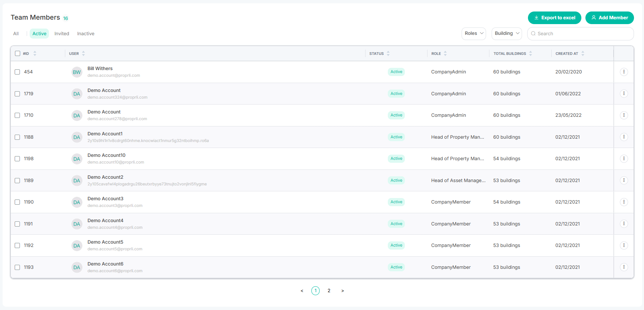Open the Building filter dropdown

(x=507, y=33)
